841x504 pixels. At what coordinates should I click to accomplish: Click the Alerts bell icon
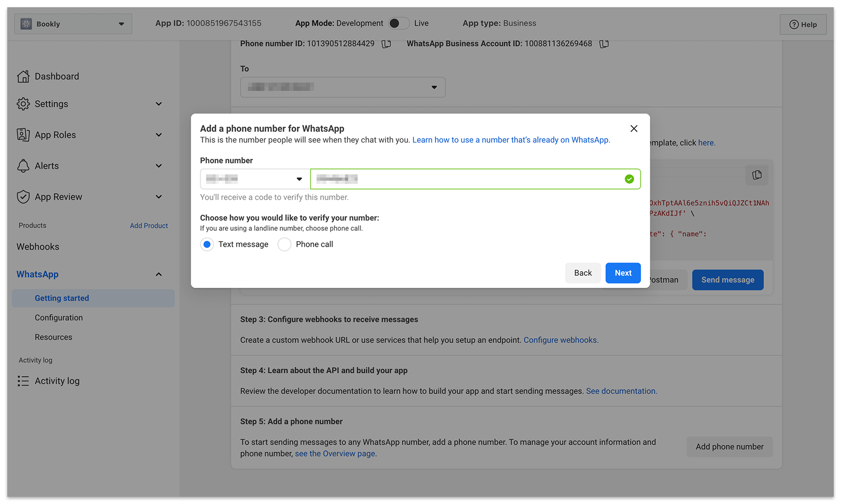coord(23,166)
